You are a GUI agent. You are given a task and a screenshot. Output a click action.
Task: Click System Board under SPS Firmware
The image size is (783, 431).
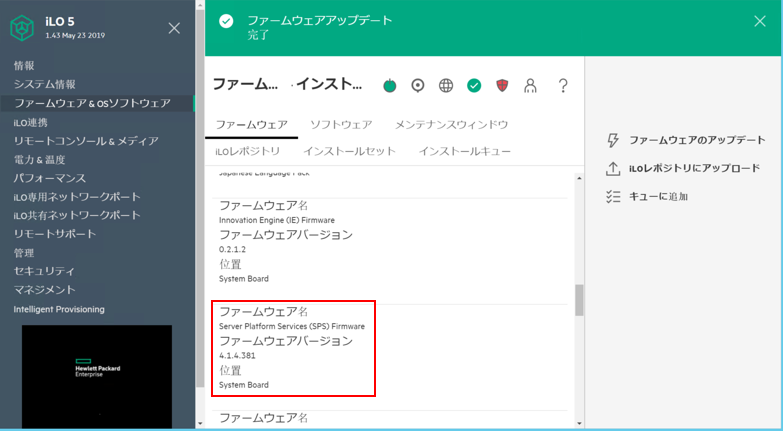[x=244, y=385]
